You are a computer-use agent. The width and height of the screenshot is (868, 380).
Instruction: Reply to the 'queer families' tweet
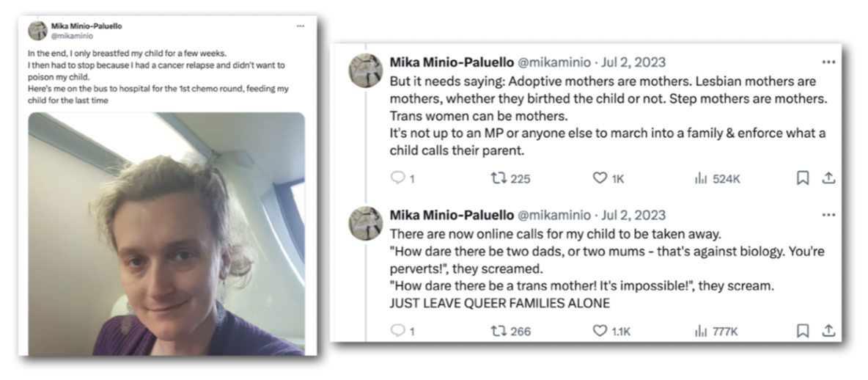click(x=397, y=331)
